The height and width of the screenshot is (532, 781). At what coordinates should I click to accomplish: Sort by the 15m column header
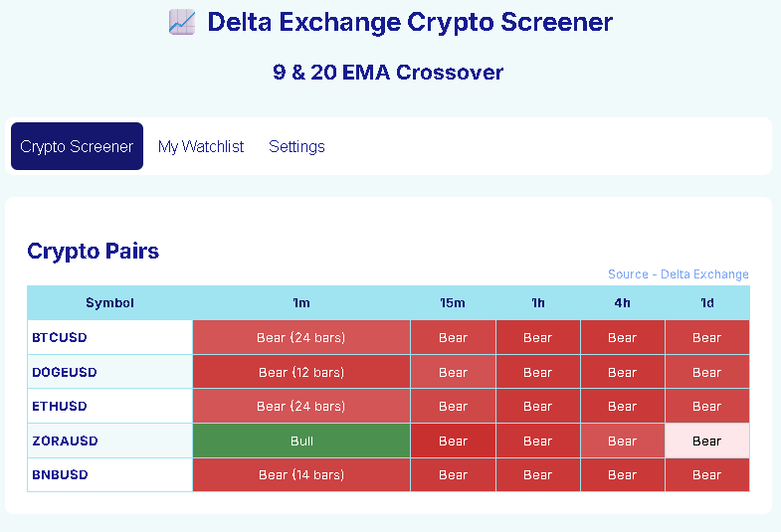click(453, 303)
